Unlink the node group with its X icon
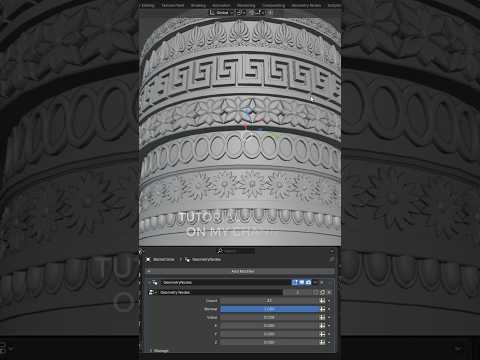The width and height of the screenshot is (480, 360). point(329,292)
